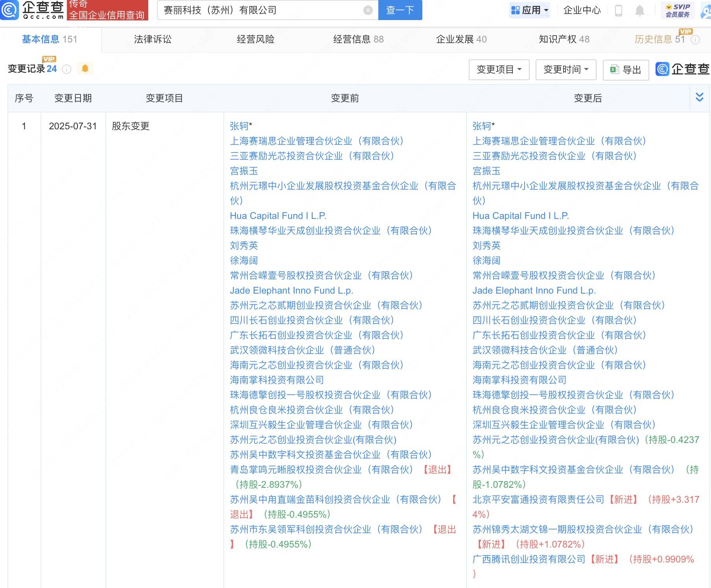Open the 应用 dropdown menu
The width and height of the screenshot is (711, 588).
(530, 10)
